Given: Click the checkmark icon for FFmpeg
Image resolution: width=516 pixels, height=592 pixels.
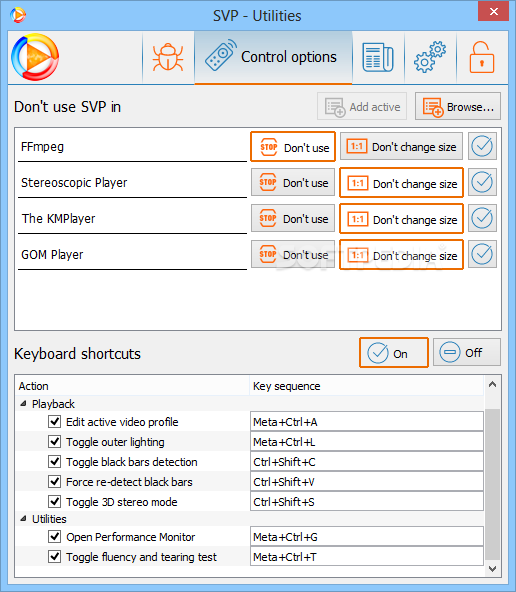Looking at the screenshot, I should [482, 146].
